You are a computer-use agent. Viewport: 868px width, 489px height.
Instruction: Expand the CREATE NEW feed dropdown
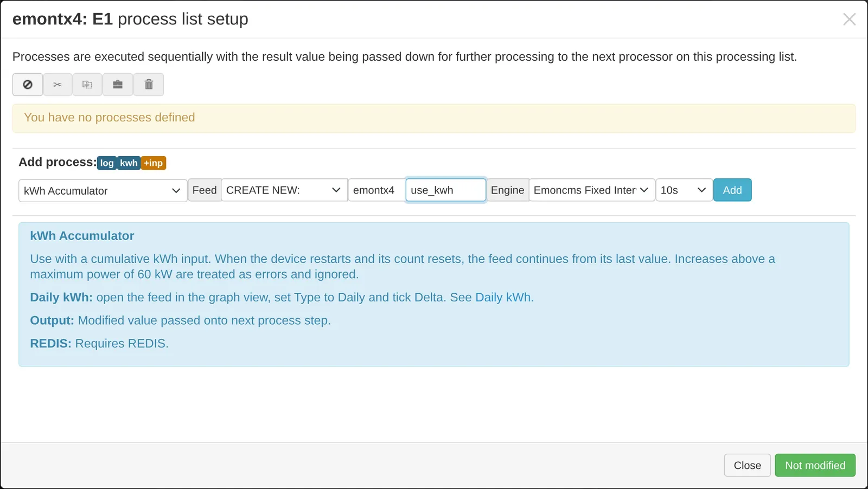click(x=284, y=190)
